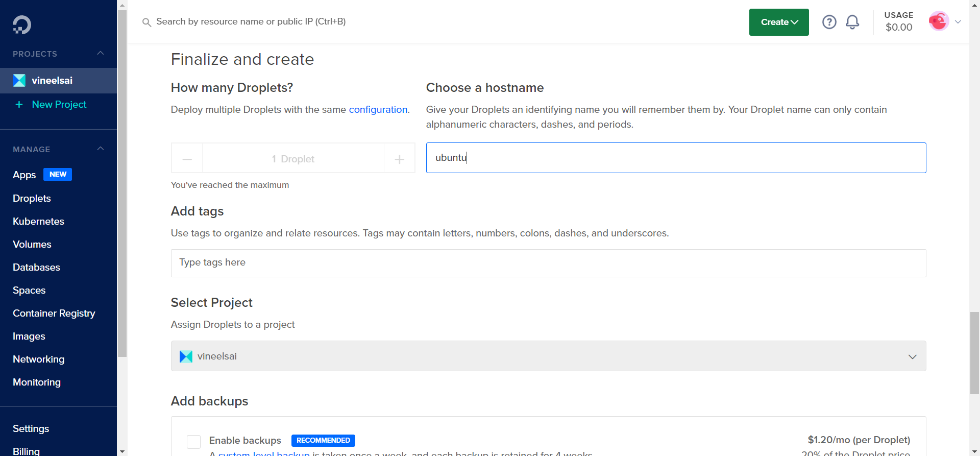Open the Create dropdown button

[779, 22]
